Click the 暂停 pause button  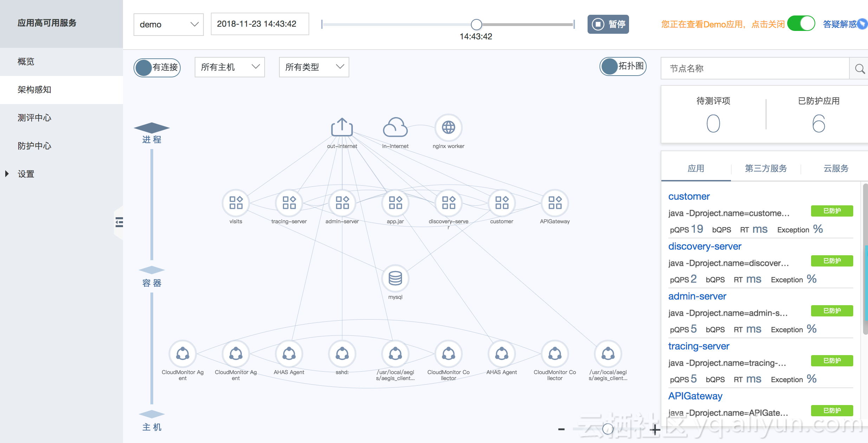[608, 24]
